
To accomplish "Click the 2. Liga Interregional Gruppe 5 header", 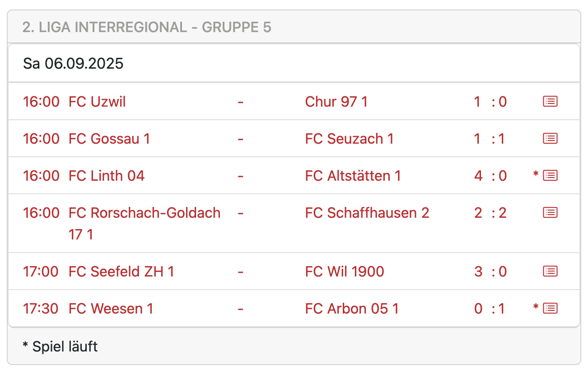I will coord(147,27).
